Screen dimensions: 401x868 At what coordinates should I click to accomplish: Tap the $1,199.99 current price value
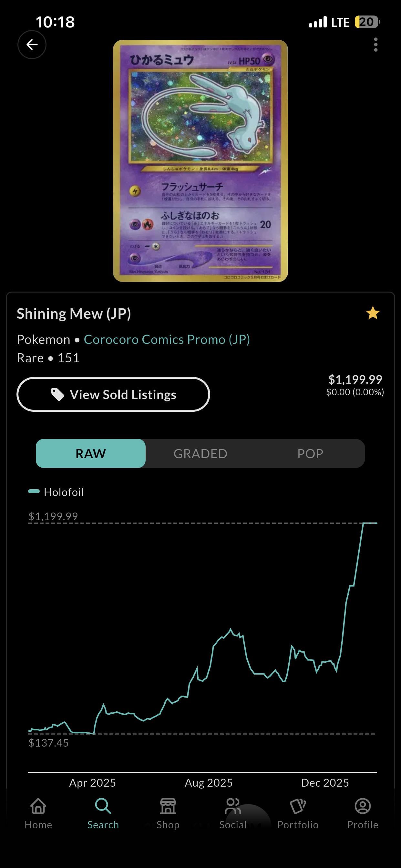tap(355, 379)
